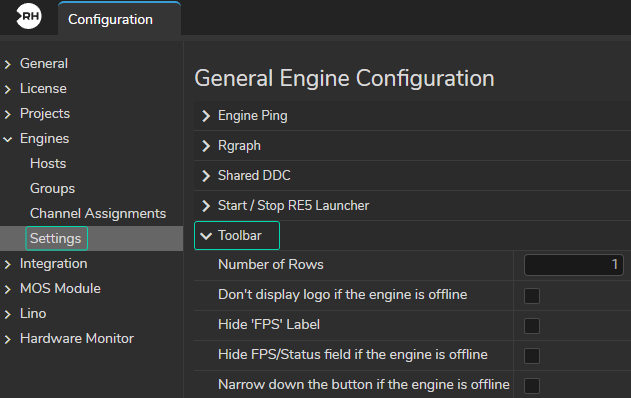
Task: Collapse the Engines section chevron
Action: click(x=8, y=139)
